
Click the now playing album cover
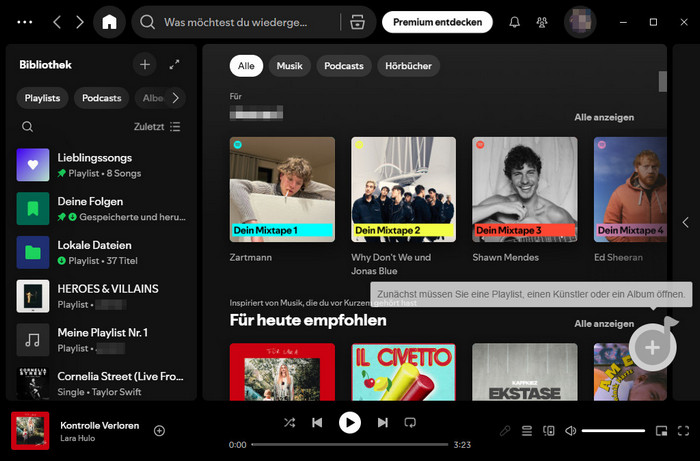coord(30,431)
